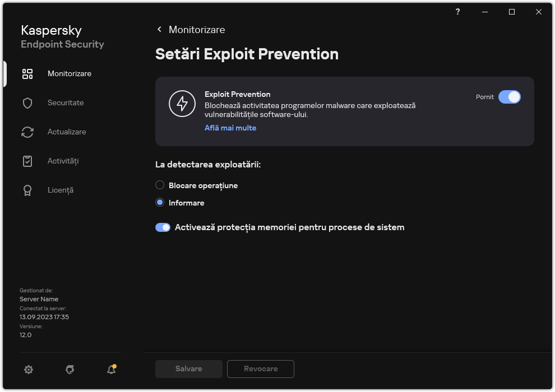Turn off the Exploit Prevention toggle

pos(510,97)
